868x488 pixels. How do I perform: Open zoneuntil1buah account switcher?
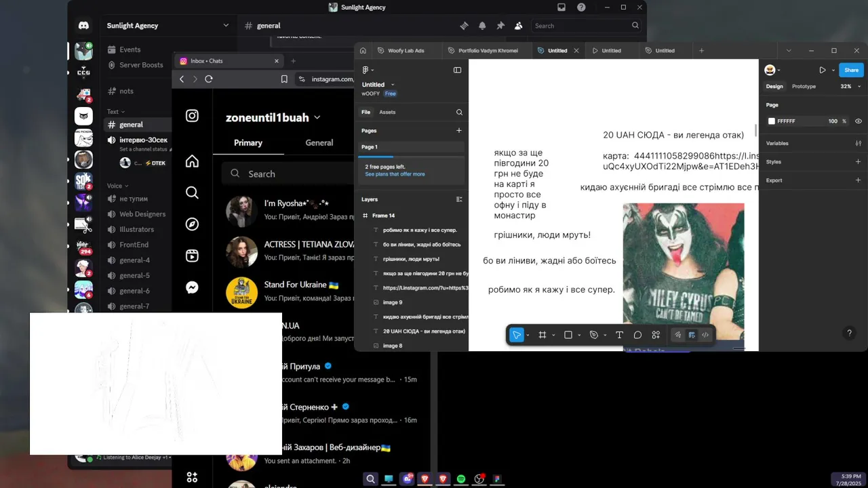pyautogui.click(x=273, y=117)
